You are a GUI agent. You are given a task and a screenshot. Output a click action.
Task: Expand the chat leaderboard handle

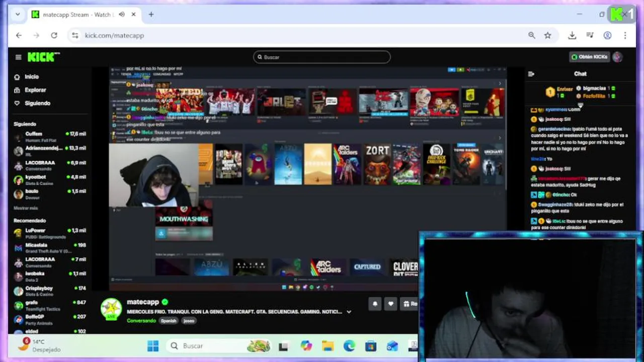580,106
